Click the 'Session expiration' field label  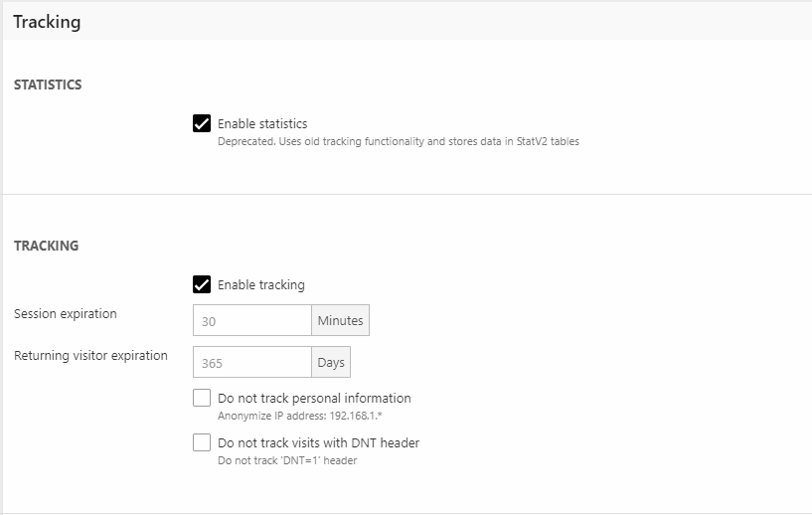[x=66, y=314]
